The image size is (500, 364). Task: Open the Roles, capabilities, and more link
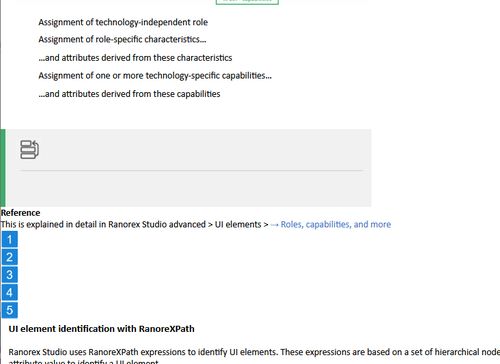336,224
